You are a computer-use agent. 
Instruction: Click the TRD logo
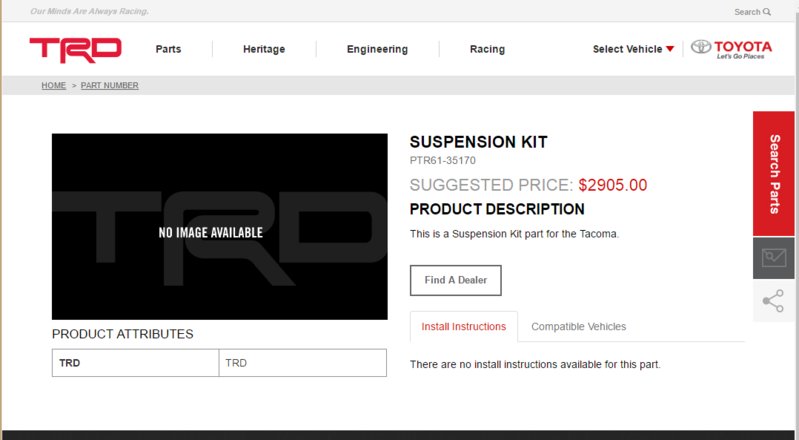click(75, 49)
